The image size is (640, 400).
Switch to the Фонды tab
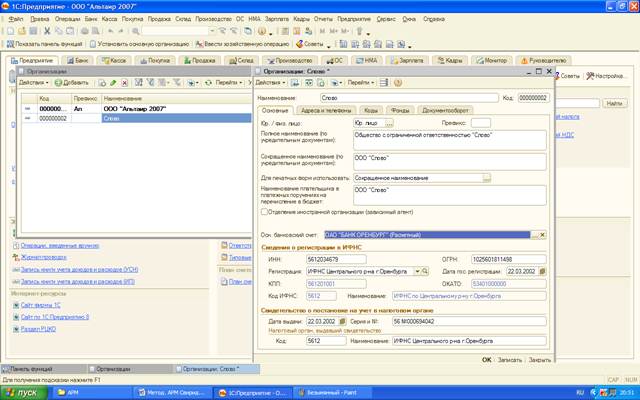click(x=400, y=110)
